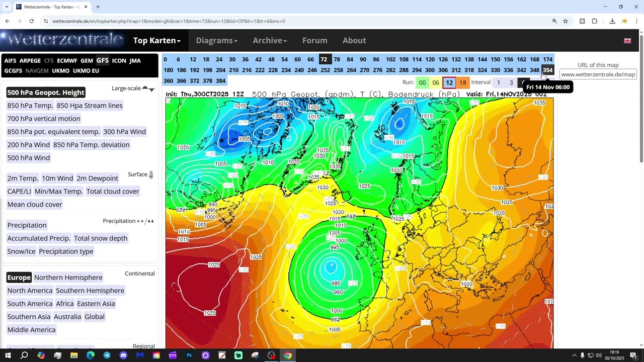The image size is (644, 362).
Task: Select run 06
Action: coord(436,83)
